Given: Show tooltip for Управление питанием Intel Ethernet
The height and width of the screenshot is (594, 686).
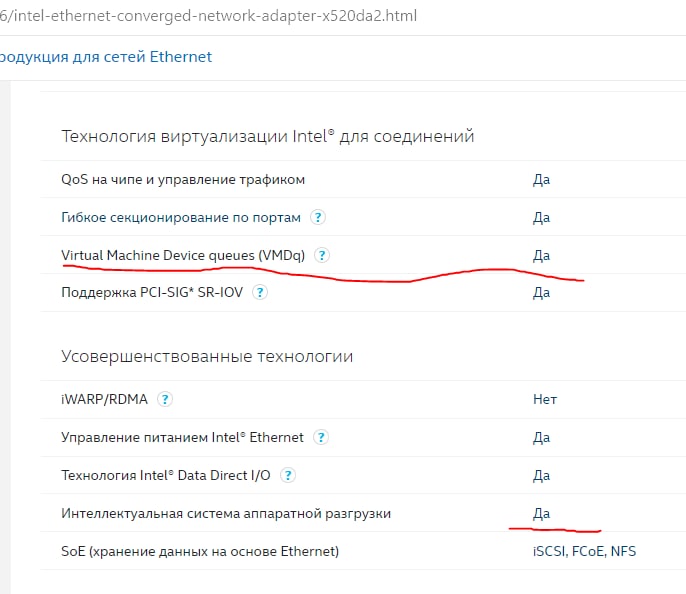Looking at the screenshot, I should point(321,437).
